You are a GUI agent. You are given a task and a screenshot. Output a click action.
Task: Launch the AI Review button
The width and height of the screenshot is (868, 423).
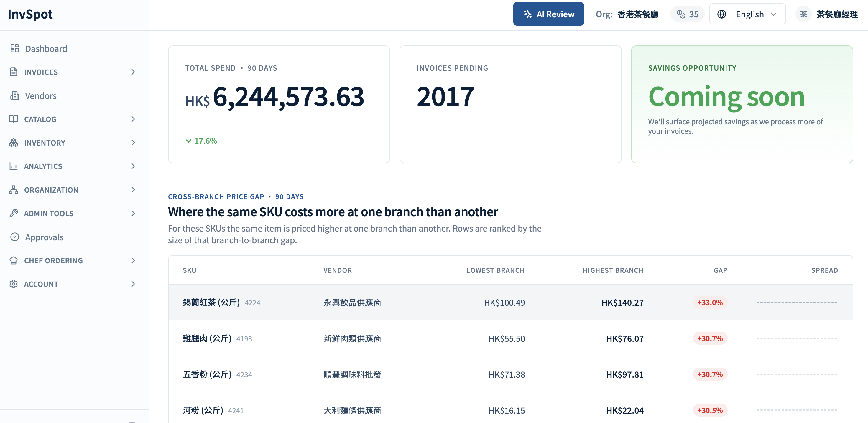(548, 14)
